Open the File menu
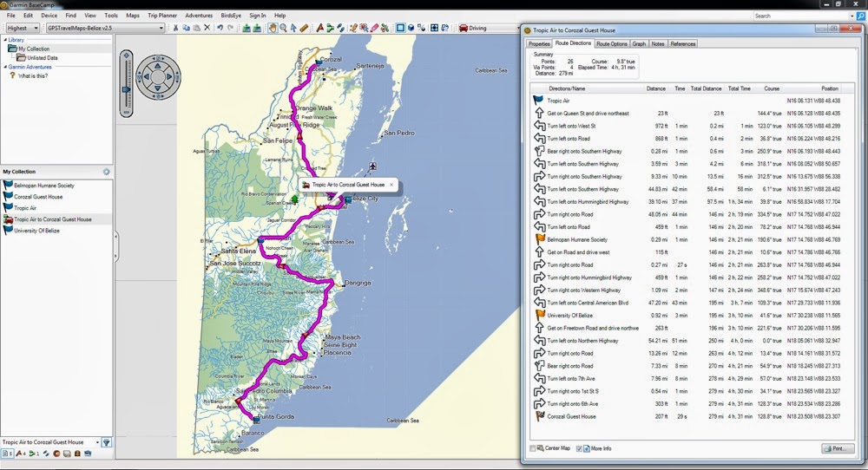Screen dimensions: 868x470 click(11, 16)
